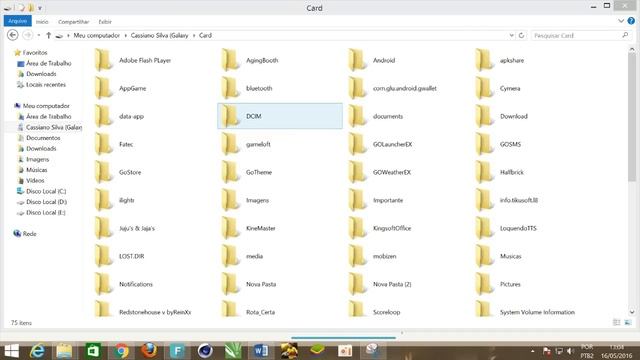This screenshot has height=360, width=640.
Task: Expand Cassiano Silva breadcrumb arrow
Action: tap(194, 36)
